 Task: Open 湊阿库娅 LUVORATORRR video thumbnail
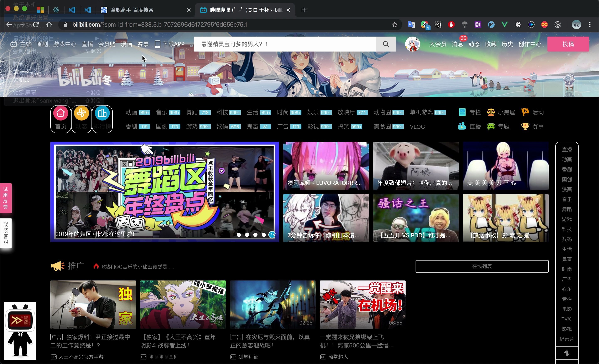[326, 166]
